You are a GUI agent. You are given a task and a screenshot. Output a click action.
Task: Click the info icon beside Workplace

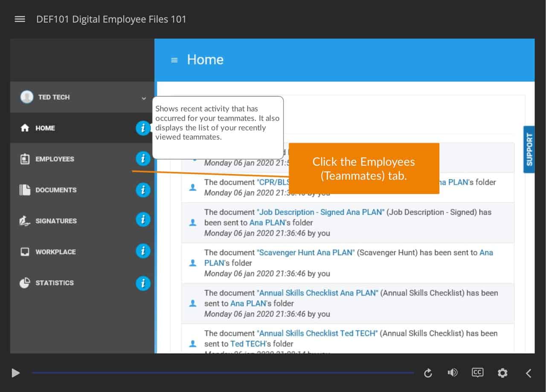click(143, 251)
